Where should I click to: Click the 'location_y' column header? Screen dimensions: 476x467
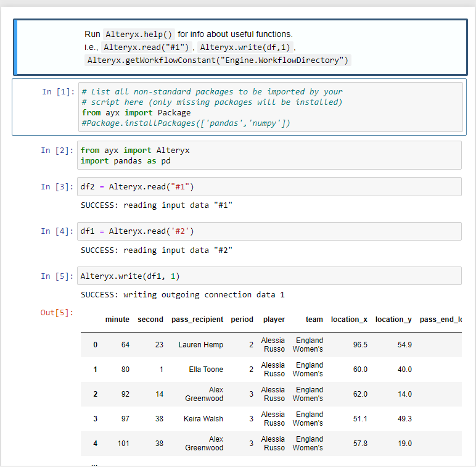pos(393,320)
